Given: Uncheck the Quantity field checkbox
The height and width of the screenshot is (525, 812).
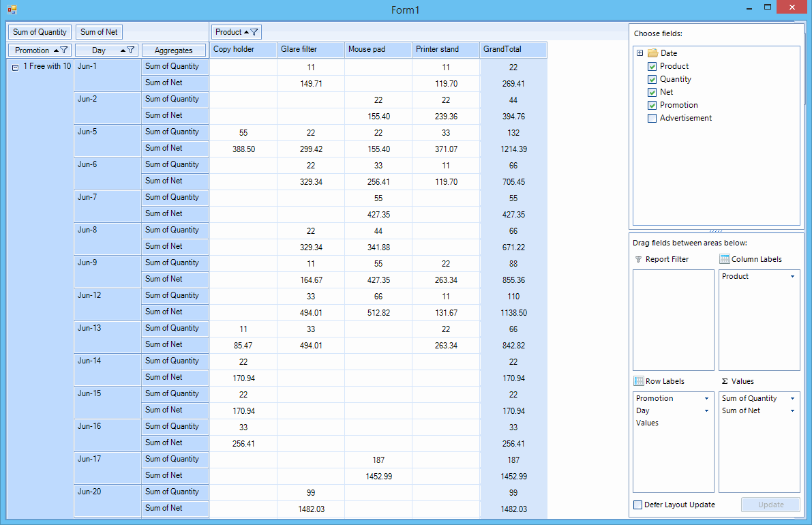Looking at the screenshot, I should pyautogui.click(x=652, y=79).
